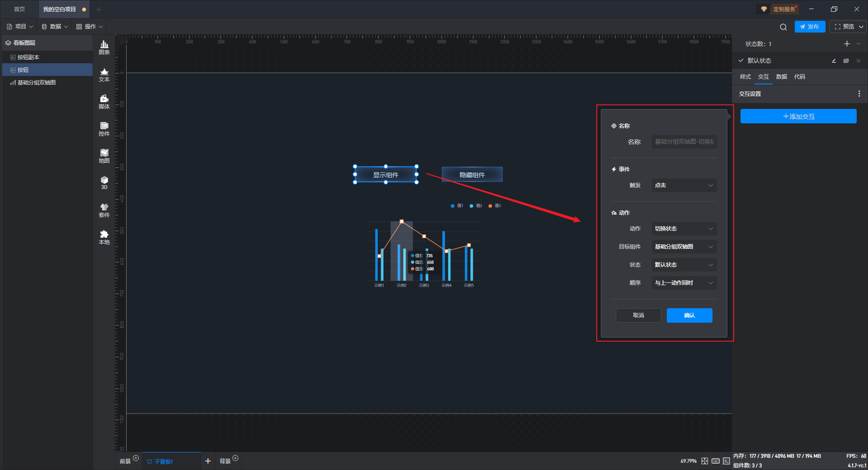
Task: Click the search magnifier icon
Action: (x=783, y=27)
